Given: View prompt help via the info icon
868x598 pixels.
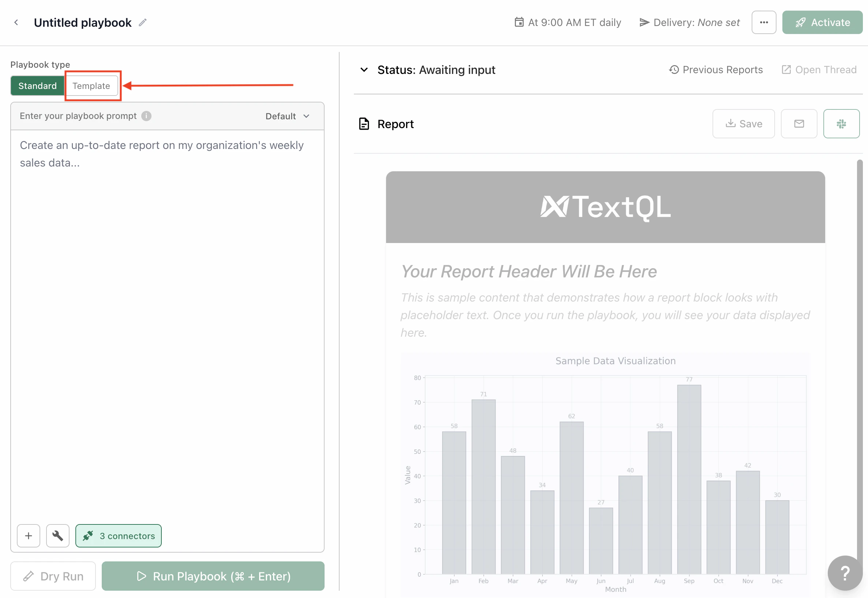Looking at the screenshot, I should tap(146, 116).
